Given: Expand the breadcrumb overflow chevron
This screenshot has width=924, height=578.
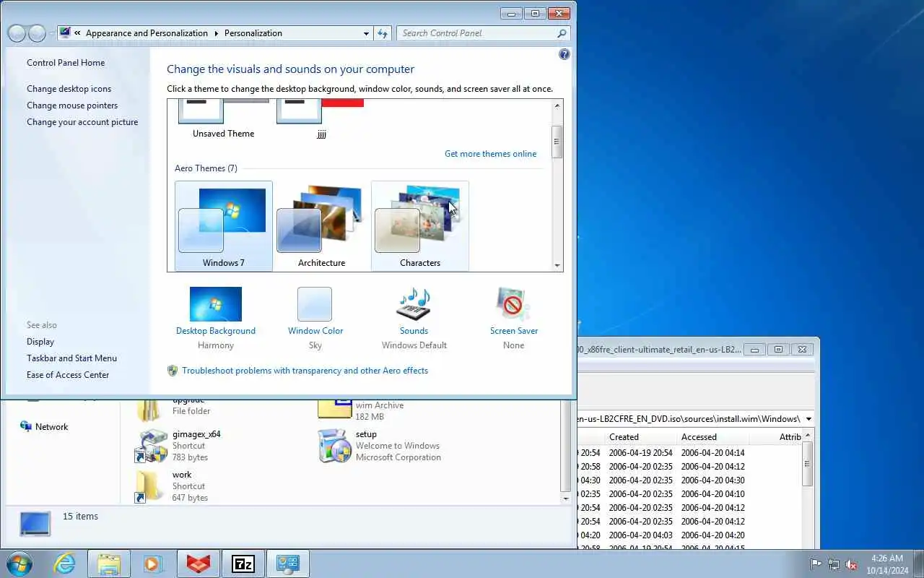Looking at the screenshot, I should [x=77, y=33].
